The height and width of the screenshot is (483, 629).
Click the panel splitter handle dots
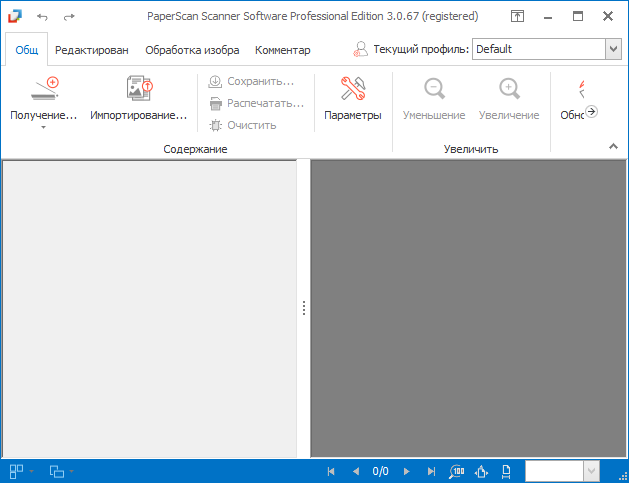click(x=304, y=309)
